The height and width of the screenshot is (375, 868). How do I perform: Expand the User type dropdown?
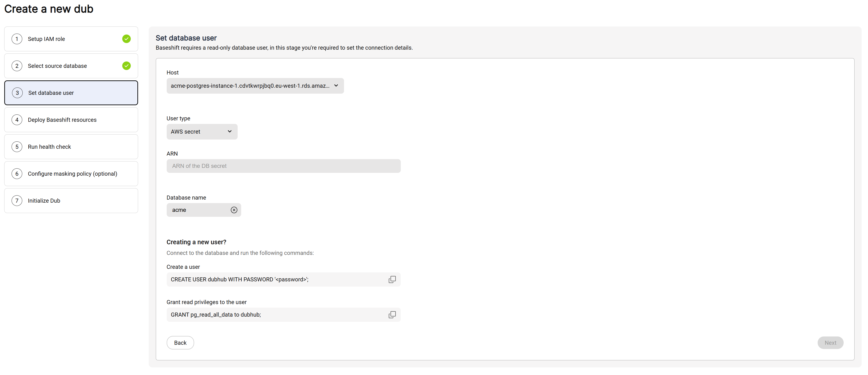click(201, 132)
